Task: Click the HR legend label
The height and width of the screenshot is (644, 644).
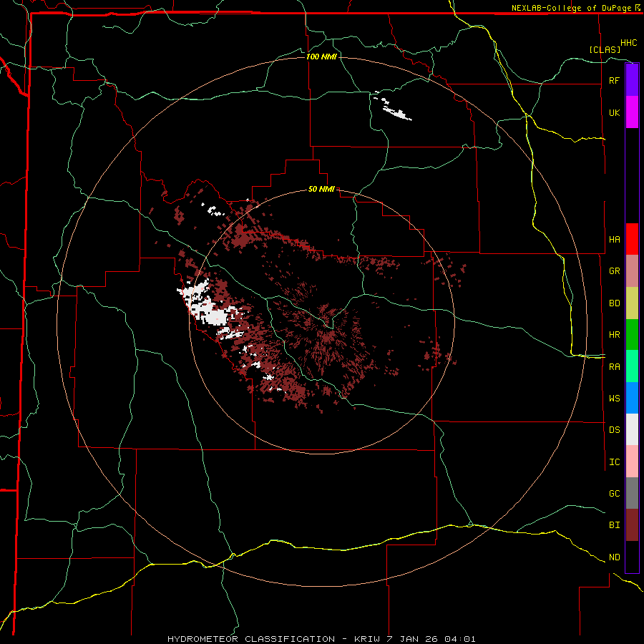Action: 614,335
